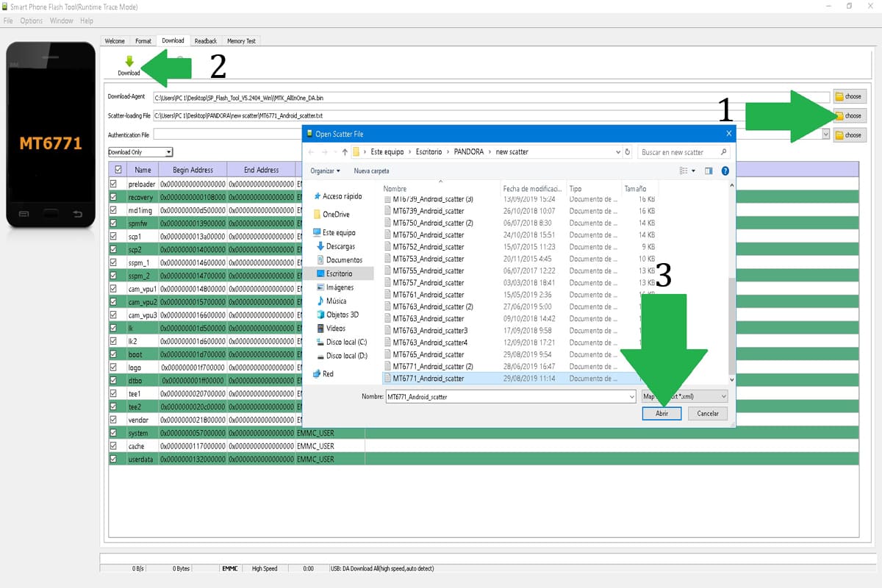Open the File menu

tap(8, 21)
